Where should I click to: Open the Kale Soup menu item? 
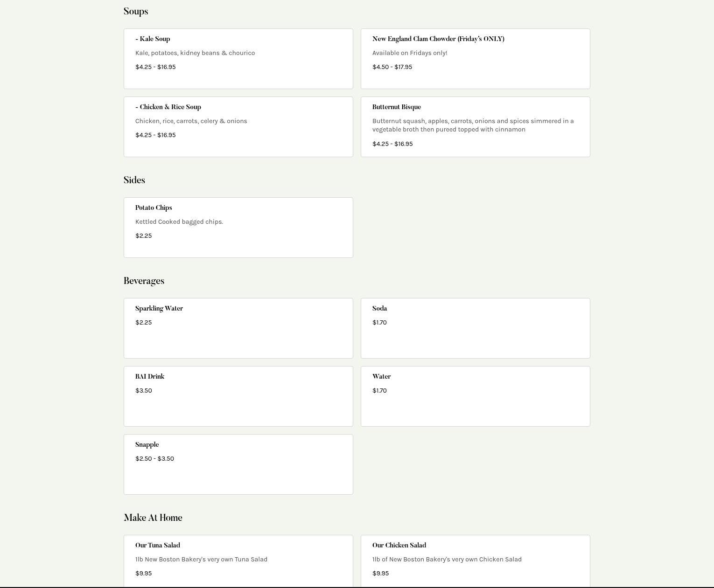(238, 58)
